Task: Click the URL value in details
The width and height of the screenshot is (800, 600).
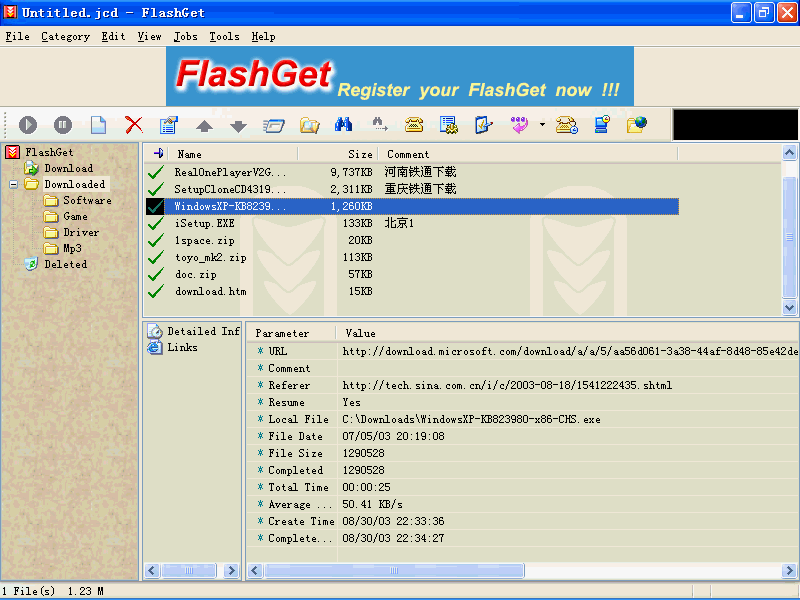Action: point(570,351)
